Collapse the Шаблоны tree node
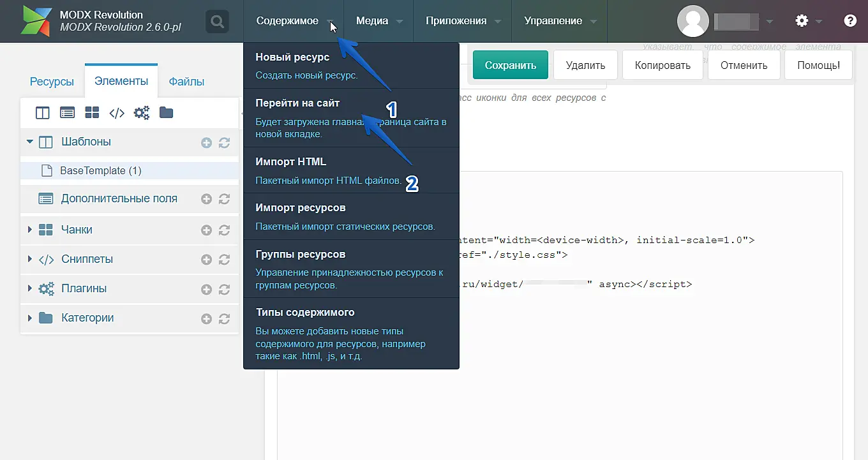 pos(29,142)
